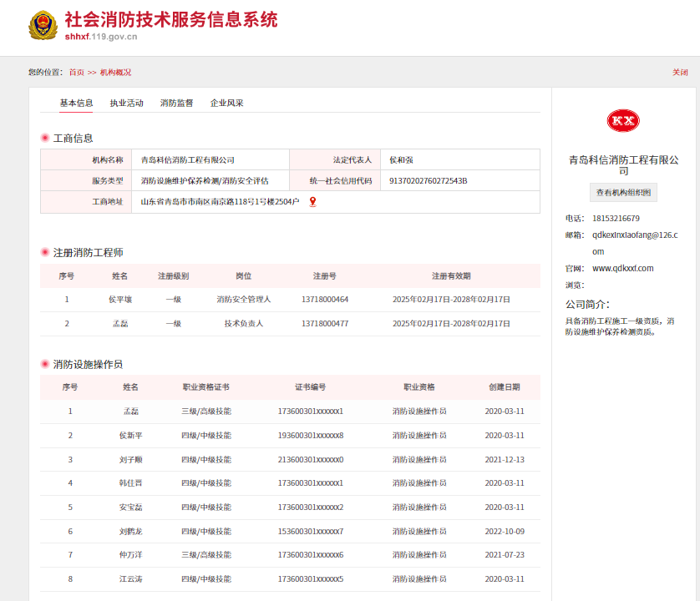Click 机构概况 breadcrumb link
The height and width of the screenshot is (601, 700).
pyautogui.click(x=115, y=73)
